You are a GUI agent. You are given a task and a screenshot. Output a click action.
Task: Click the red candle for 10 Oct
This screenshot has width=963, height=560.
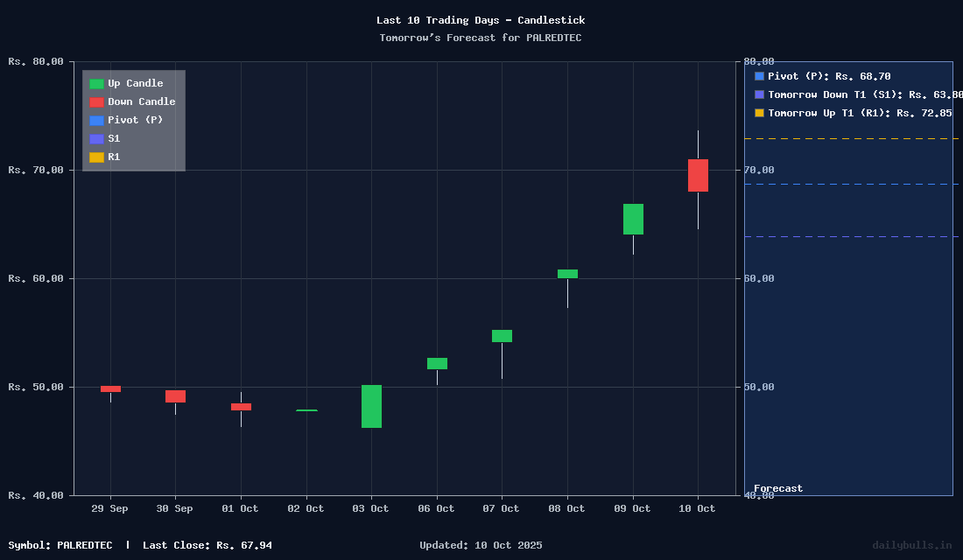(698, 175)
